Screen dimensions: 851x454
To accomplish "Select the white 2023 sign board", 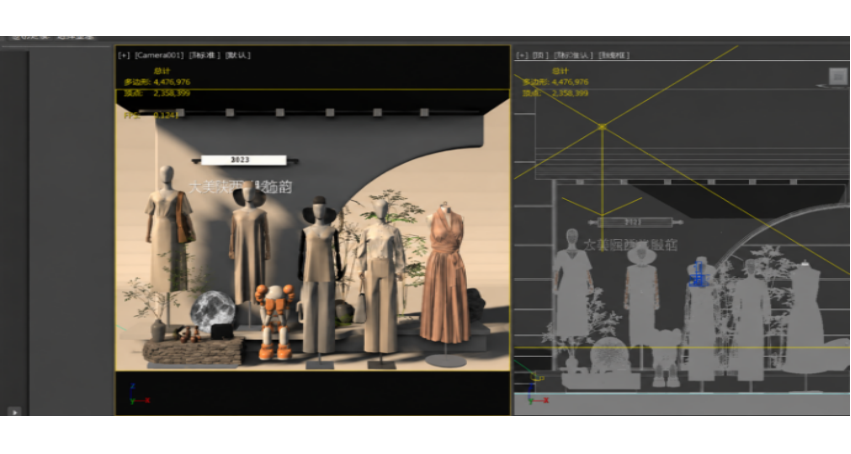I will click(244, 160).
